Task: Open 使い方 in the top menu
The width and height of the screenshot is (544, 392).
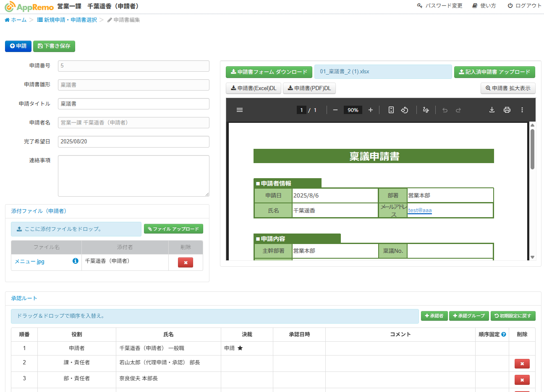Action: pos(484,5)
